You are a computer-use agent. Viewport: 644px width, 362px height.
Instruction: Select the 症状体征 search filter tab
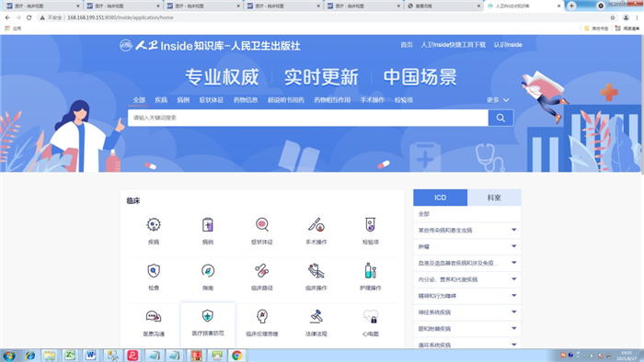coord(211,100)
